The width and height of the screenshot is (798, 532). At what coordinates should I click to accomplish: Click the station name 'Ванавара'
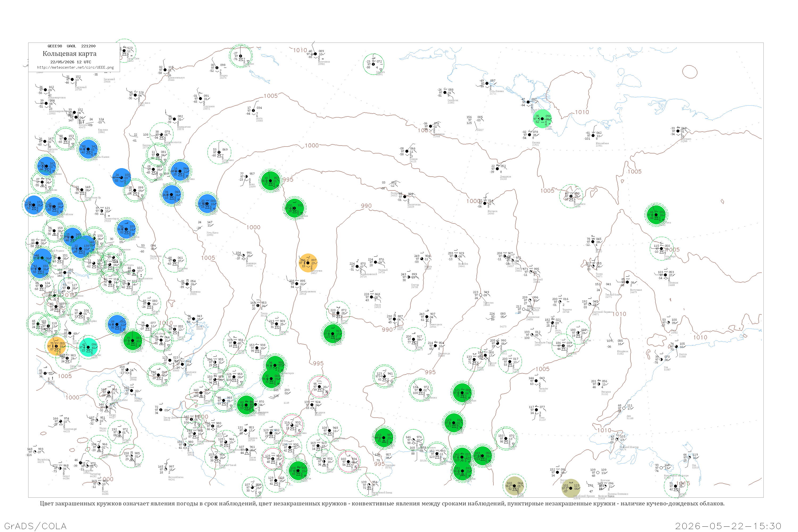coord(251,263)
